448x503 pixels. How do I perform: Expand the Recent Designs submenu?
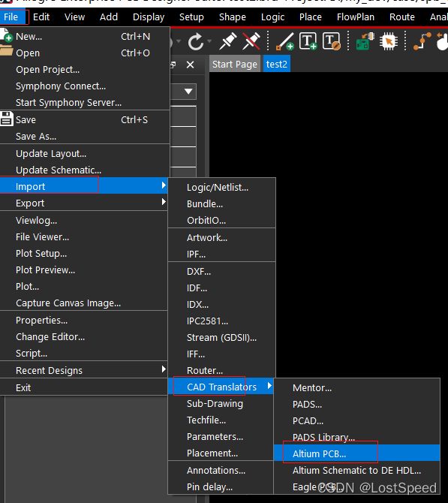(x=84, y=370)
